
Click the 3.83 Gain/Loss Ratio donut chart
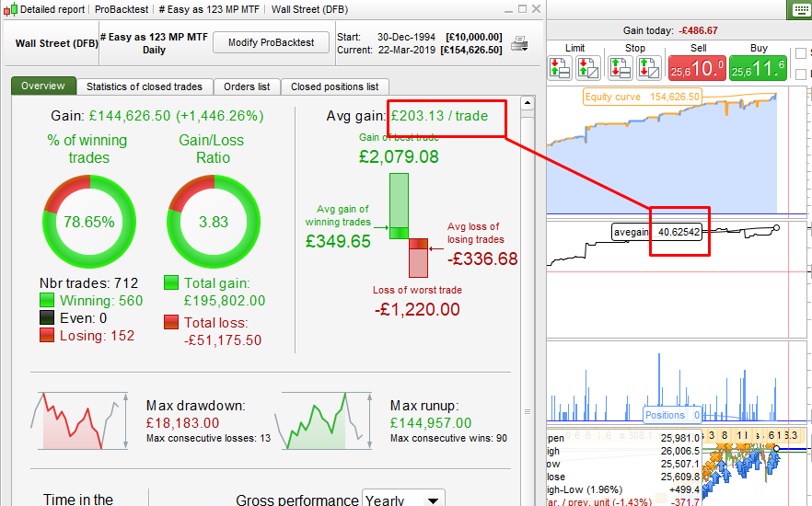[214, 222]
